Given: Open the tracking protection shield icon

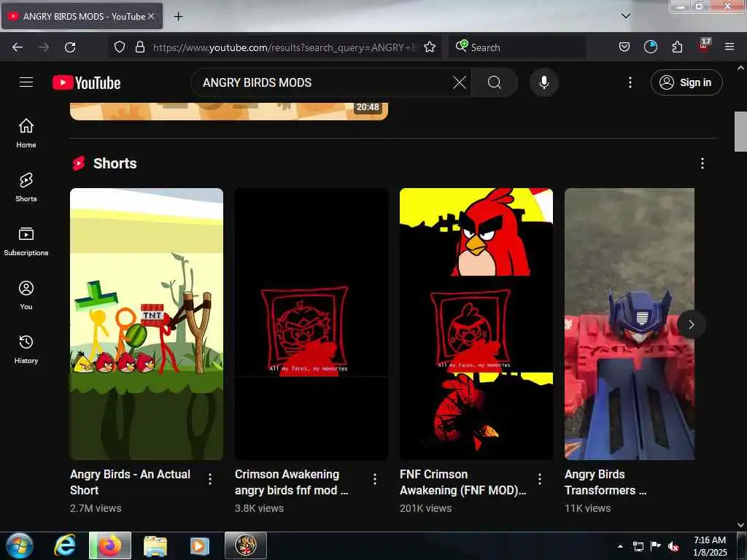Looking at the screenshot, I should [x=120, y=47].
